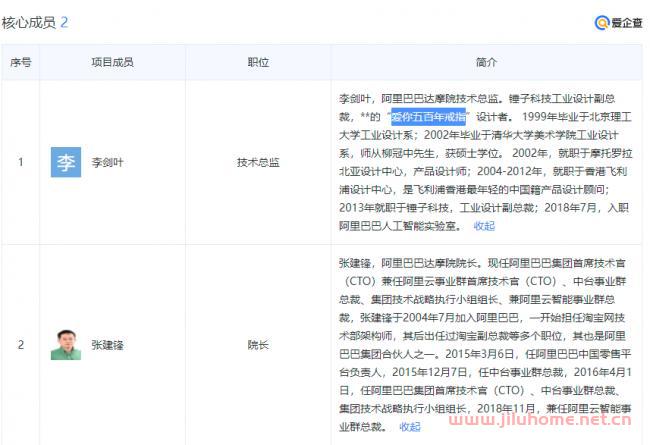This screenshot has height=445, width=650.
Task: Select the 简介 column header
Action: [x=487, y=62]
